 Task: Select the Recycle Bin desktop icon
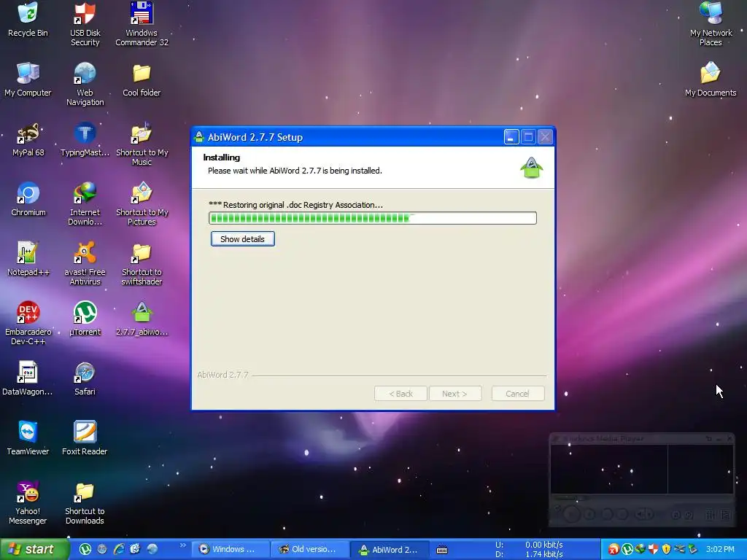pyautogui.click(x=28, y=19)
